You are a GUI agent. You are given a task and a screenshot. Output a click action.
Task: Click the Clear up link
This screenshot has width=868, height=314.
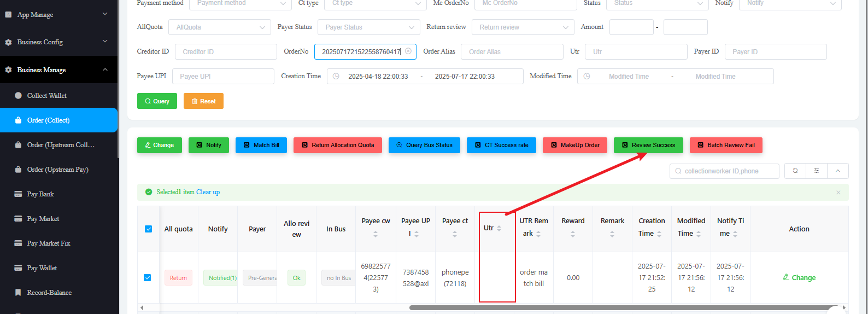coord(208,193)
